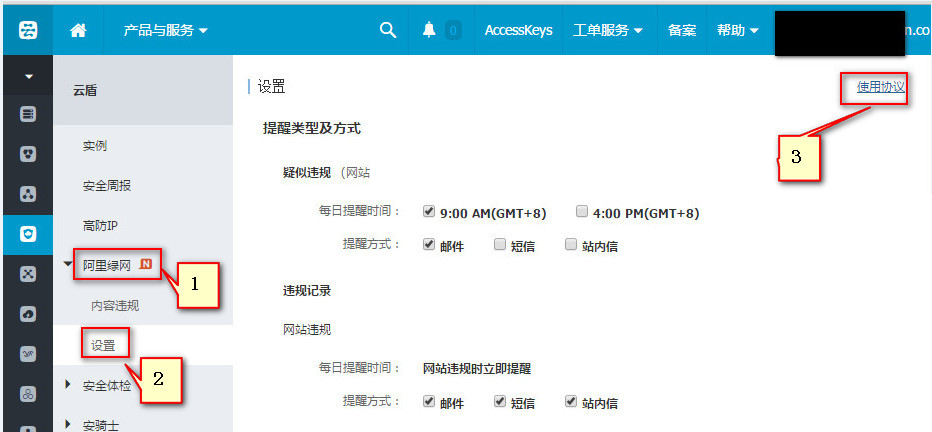Open 内容违规 under 阿里绿网
The width and height of the screenshot is (932, 432).
[115, 305]
